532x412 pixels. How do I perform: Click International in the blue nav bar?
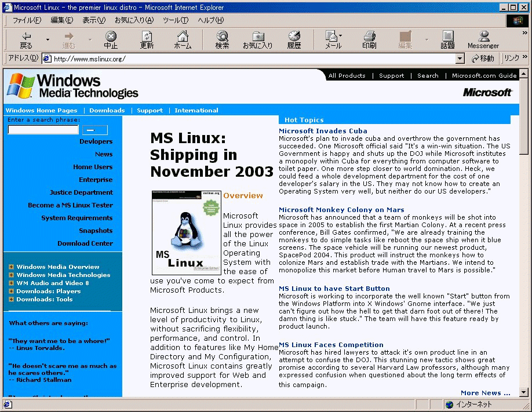(196, 110)
